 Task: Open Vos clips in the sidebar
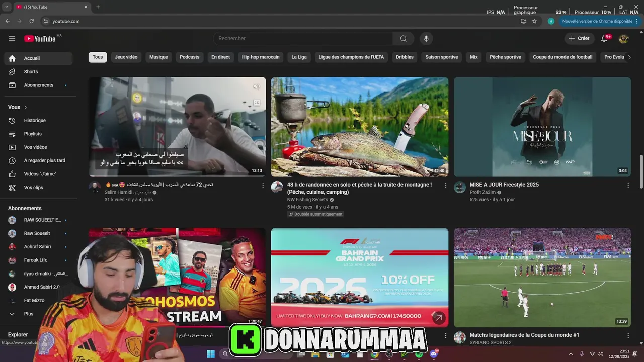(38, 188)
